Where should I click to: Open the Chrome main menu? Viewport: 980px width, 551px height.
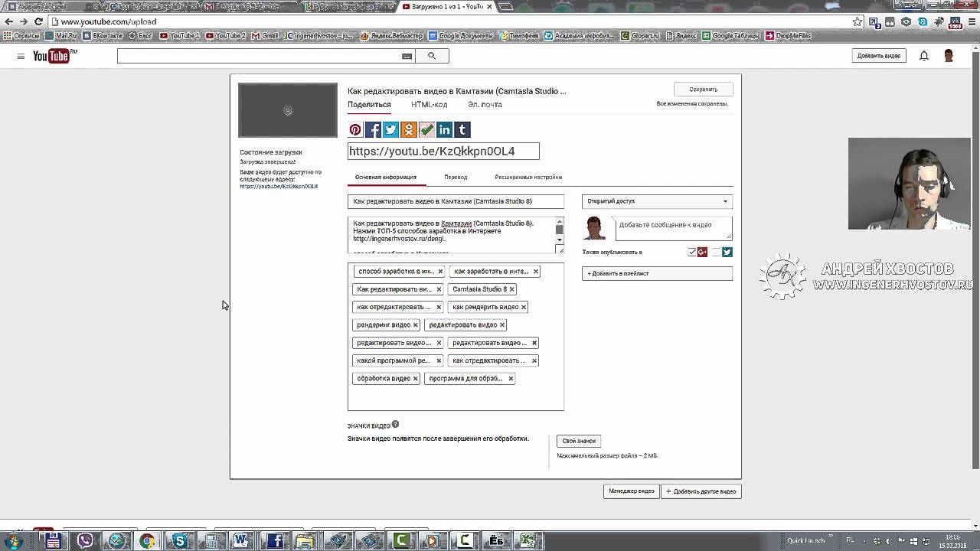970,21
